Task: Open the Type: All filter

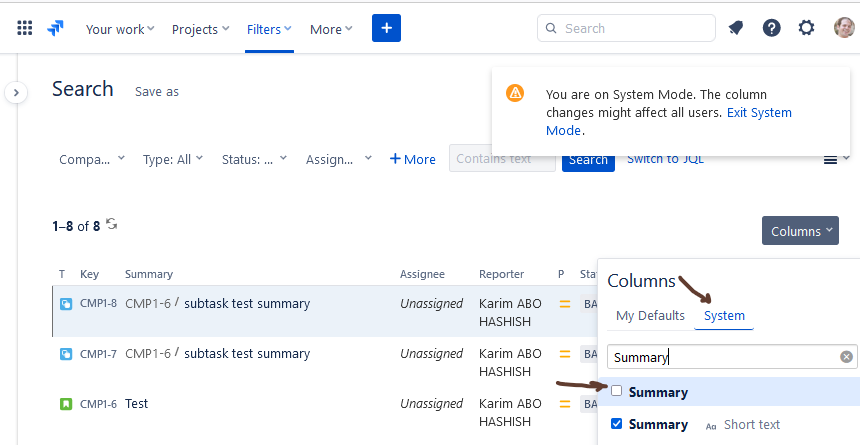Action: pos(173,160)
